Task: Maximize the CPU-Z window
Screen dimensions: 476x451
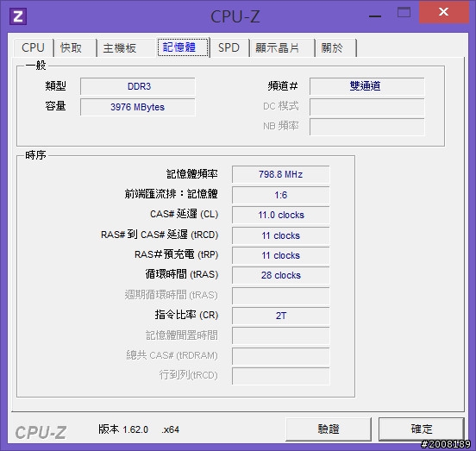Action: coord(404,13)
